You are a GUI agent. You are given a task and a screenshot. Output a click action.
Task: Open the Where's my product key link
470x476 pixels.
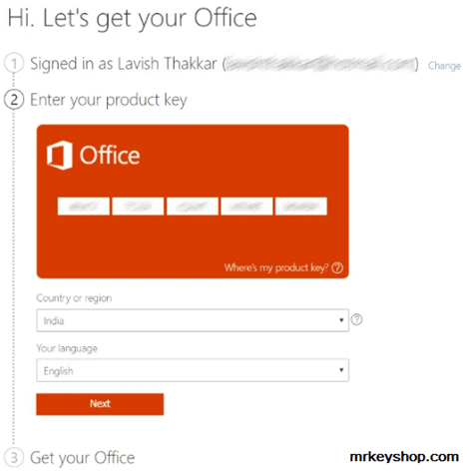click(x=276, y=267)
